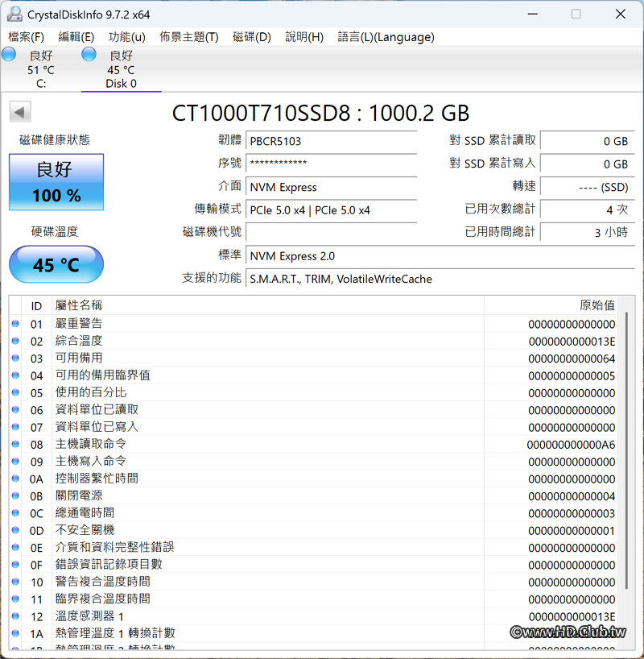The width and height of the screenshot is (644, 659).
Task: Click the ID column header
Action: point(36,305)
